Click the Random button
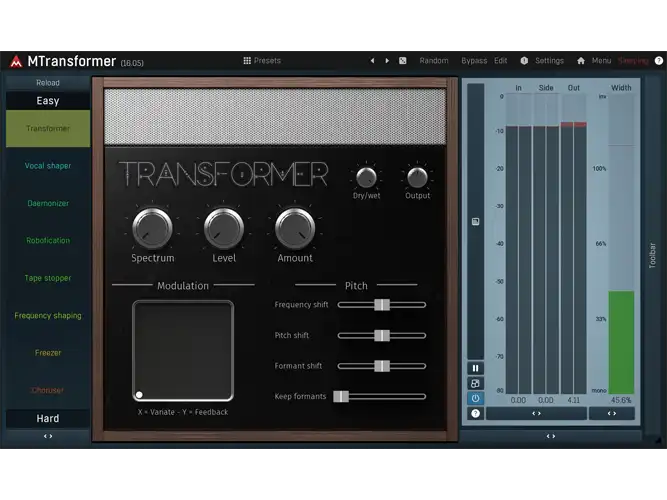667x500 pixels. [434, 61]
